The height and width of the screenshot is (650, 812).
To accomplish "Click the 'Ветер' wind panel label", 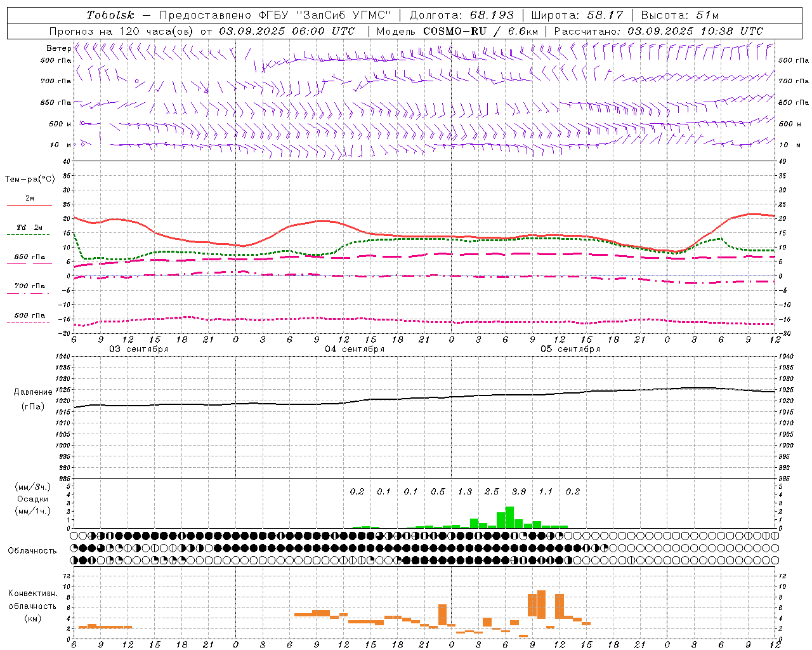I will point(58,48).
